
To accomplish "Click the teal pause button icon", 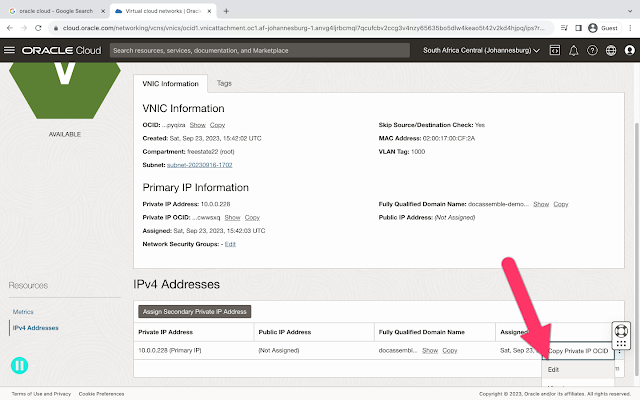I will coord(19,365).
